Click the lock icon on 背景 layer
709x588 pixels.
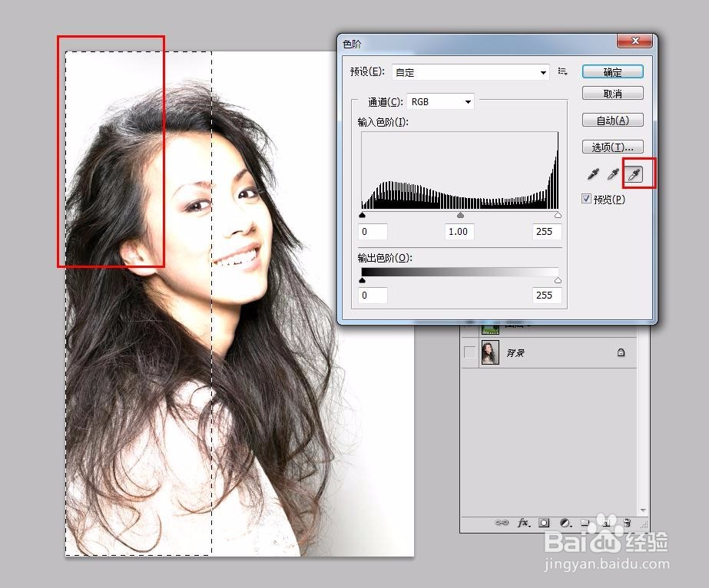621,352
